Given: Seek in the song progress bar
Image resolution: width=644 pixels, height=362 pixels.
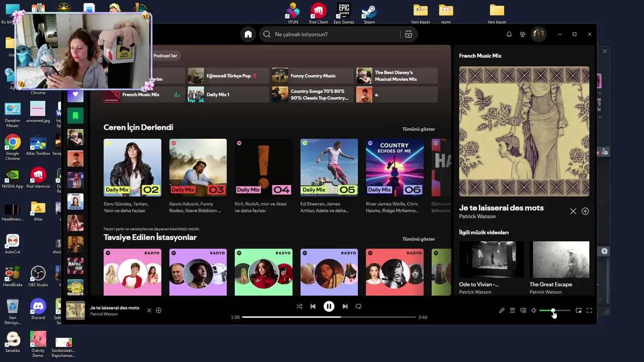Looking at the screenshot, I should [x=329, y=317].
